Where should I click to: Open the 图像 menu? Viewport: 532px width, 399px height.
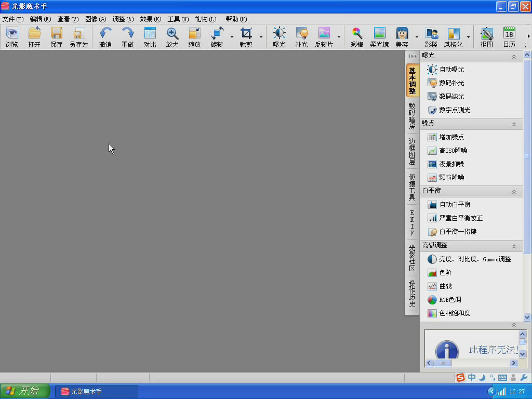coord(96,19)
